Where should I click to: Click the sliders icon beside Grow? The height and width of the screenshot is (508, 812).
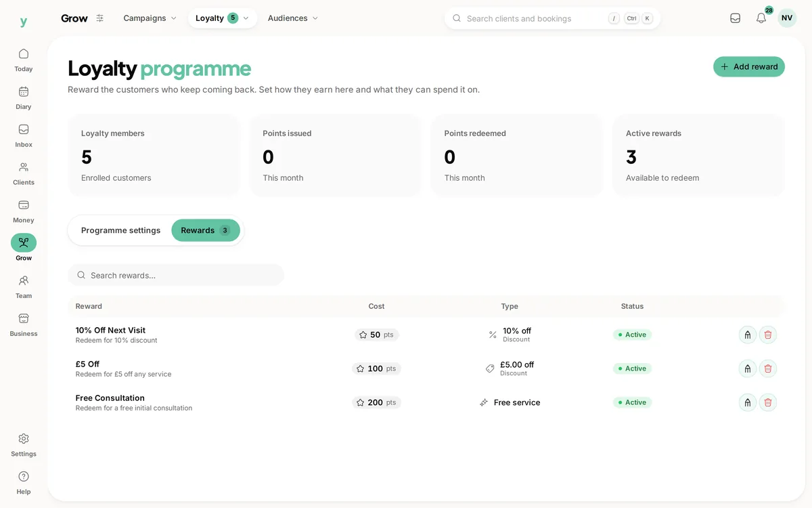tap(100, 18)
